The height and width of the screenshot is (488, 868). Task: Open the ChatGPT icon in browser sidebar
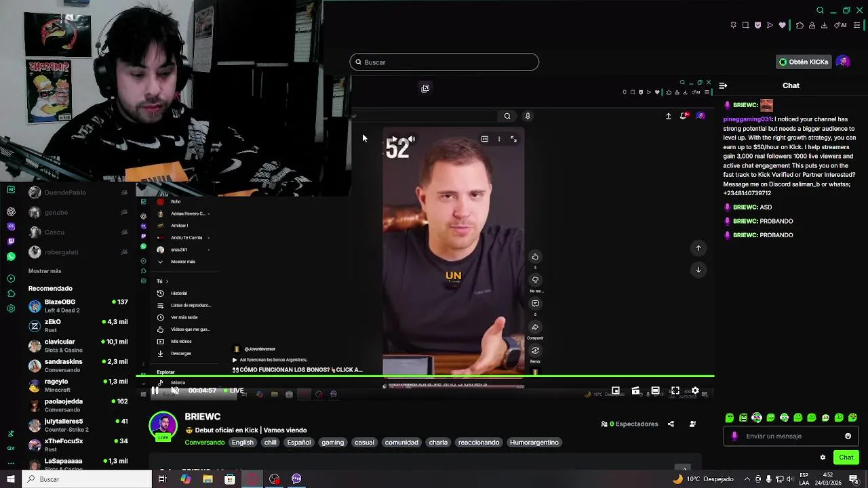11,211
